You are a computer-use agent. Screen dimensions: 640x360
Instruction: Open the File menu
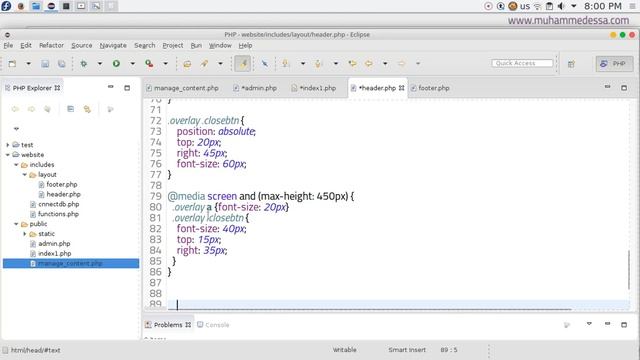click(8, 45)
